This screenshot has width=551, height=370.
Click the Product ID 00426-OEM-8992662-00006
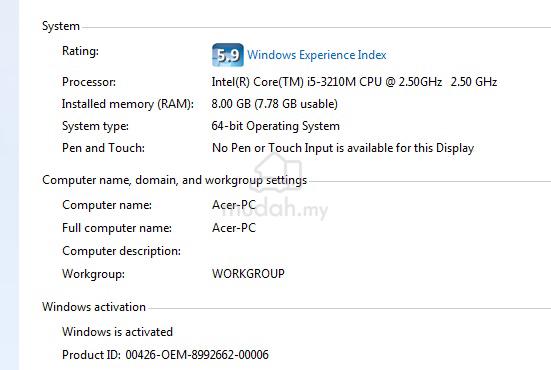[x=166, y=355]
